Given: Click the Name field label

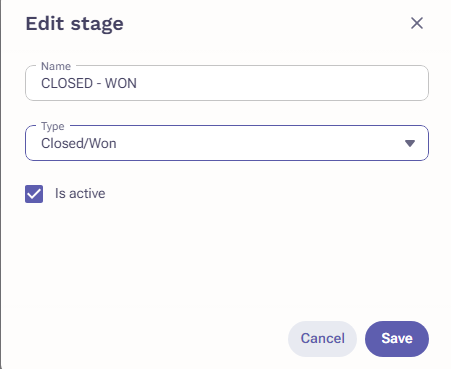Looking at the screenshot, I should coord(56,66).
